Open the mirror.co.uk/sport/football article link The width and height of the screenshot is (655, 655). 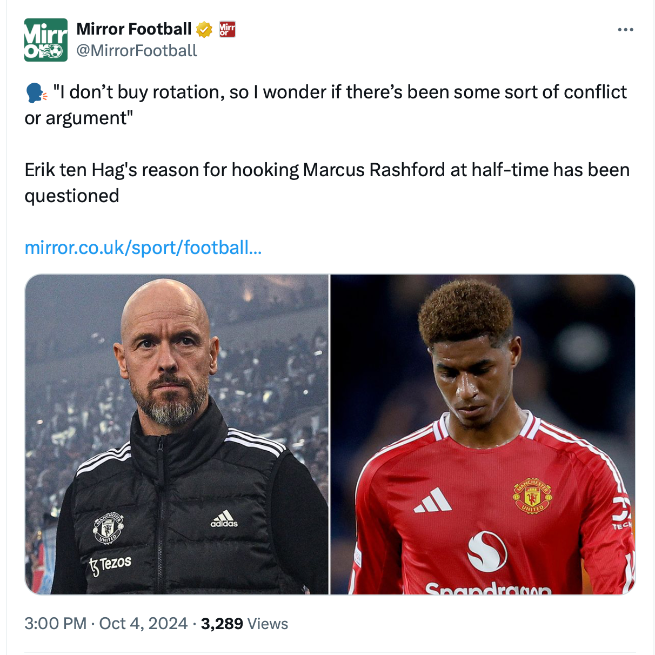[x=143, y=246]
